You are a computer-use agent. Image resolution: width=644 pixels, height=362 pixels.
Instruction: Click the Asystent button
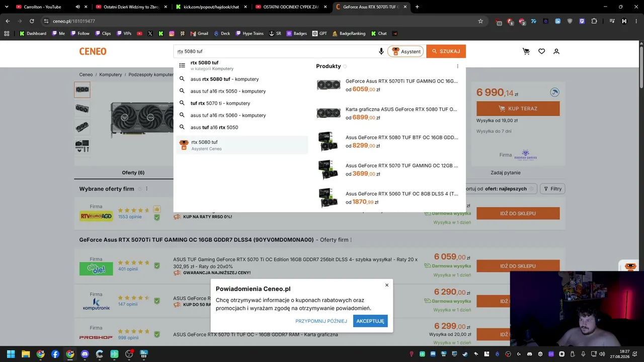tap(406, 51)
